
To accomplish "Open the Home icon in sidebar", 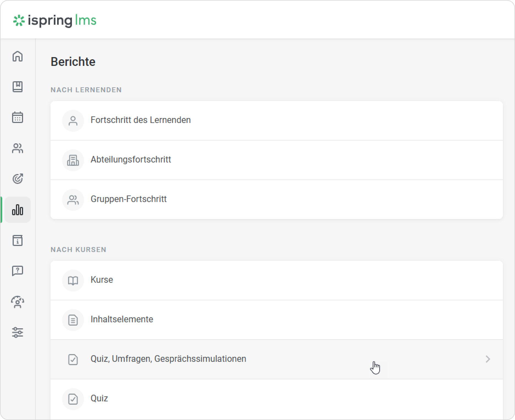I will coord(18,56).
